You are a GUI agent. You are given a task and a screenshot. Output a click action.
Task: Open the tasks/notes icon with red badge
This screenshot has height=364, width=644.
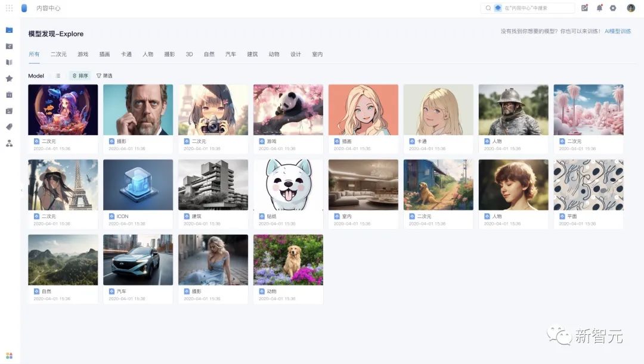(x=585, y=8)
